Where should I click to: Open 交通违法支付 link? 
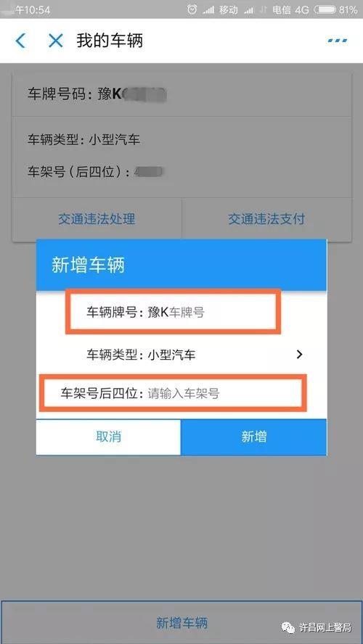click(x=266, y=218)
